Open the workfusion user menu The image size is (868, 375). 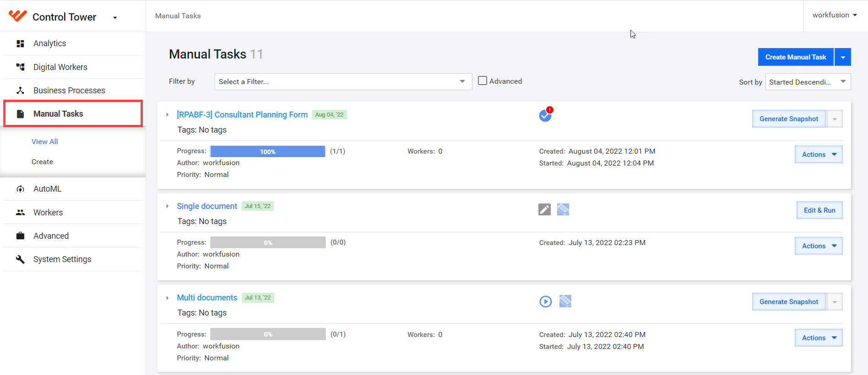(x=835, y=15)
